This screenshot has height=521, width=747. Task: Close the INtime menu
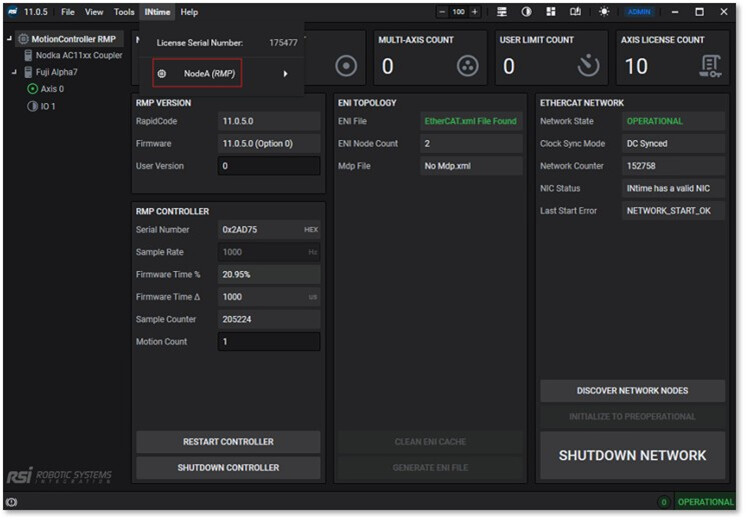pos(157,12)
